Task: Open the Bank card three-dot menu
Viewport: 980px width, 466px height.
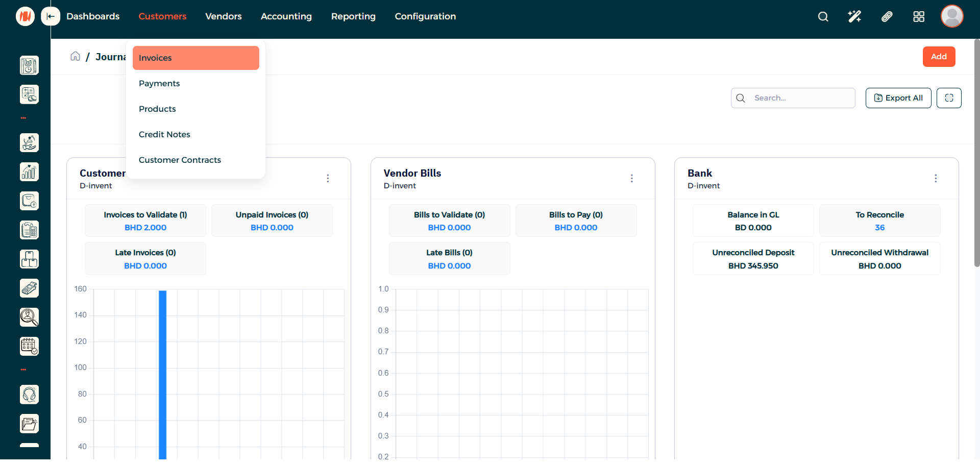Action: click(935, 178)
